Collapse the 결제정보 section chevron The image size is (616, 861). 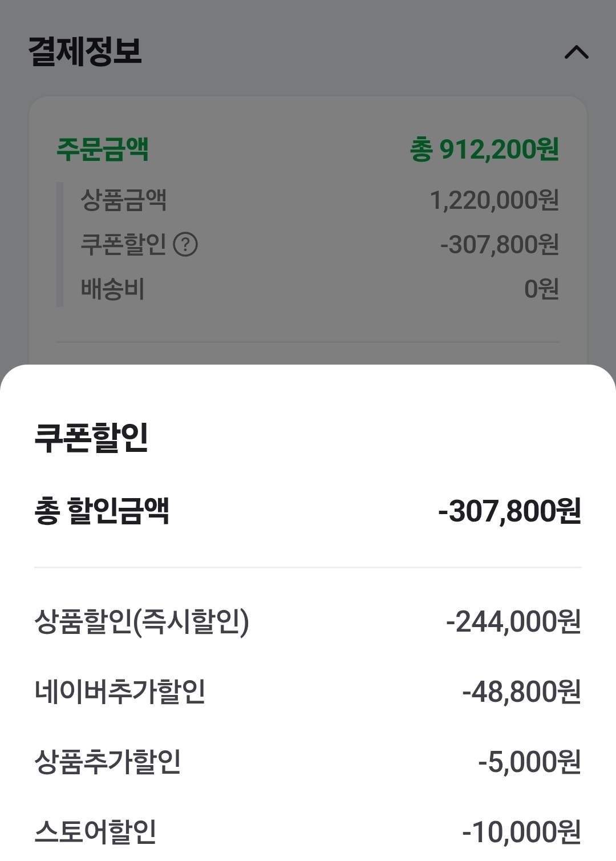pos(576,52)
